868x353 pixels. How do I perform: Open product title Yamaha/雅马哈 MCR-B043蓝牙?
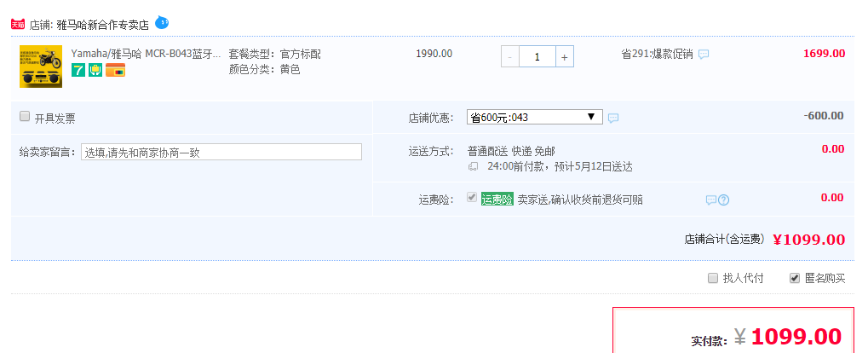(147, 54)
